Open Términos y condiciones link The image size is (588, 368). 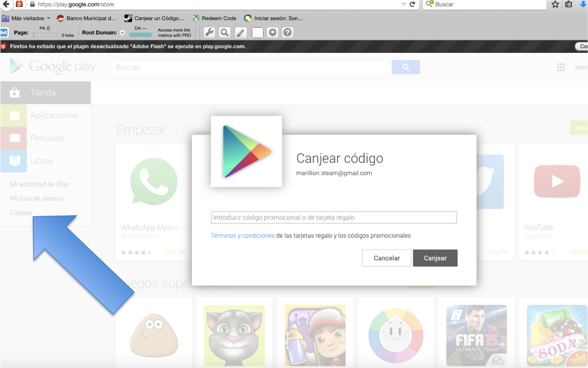tap(243, 236)
